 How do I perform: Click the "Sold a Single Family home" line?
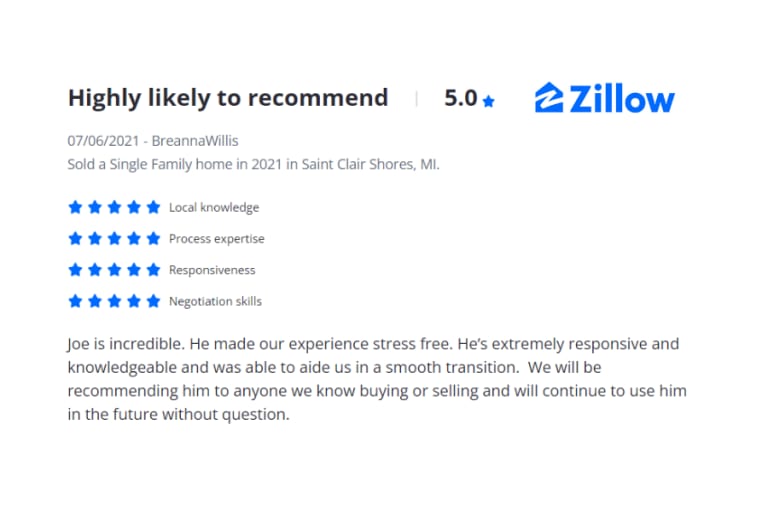(x=253, y=163)
